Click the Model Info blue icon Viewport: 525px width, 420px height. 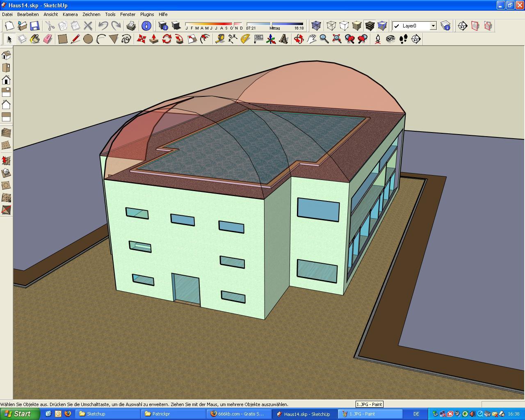(146, 26)
